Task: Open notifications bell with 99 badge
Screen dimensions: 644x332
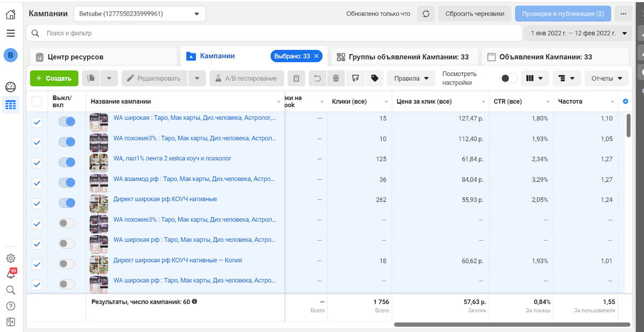Action: point(11,274)
